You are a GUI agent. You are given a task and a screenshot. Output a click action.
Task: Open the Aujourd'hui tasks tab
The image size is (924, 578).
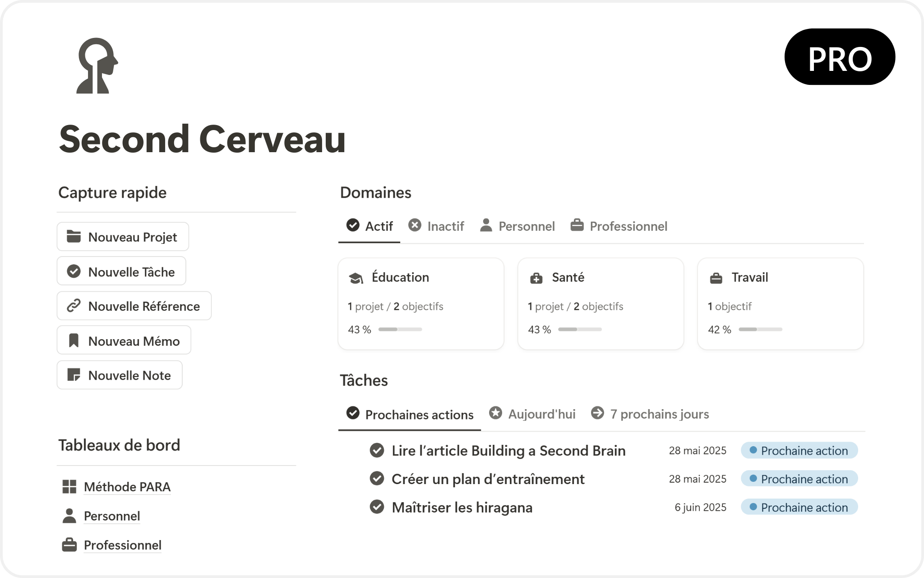point(533,414)
